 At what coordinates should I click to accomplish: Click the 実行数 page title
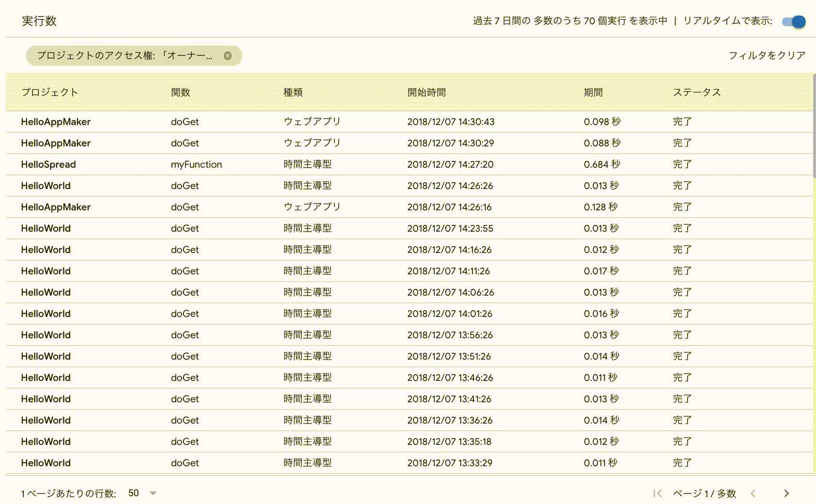(x=39, y=21)
